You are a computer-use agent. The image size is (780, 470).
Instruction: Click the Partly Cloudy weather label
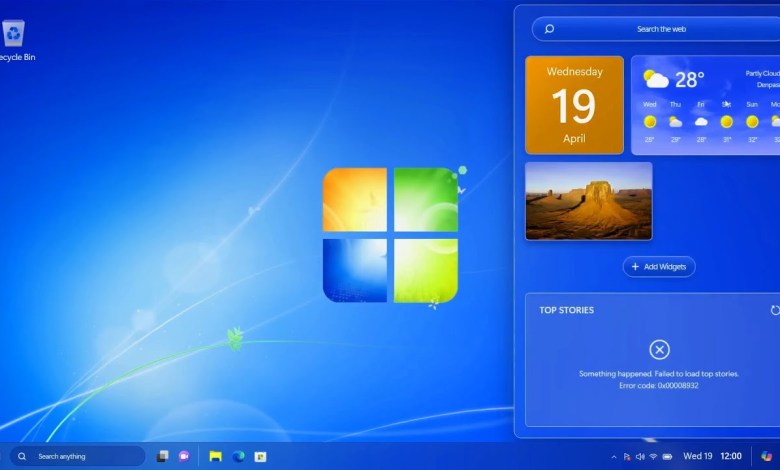(x=763, y=73)
